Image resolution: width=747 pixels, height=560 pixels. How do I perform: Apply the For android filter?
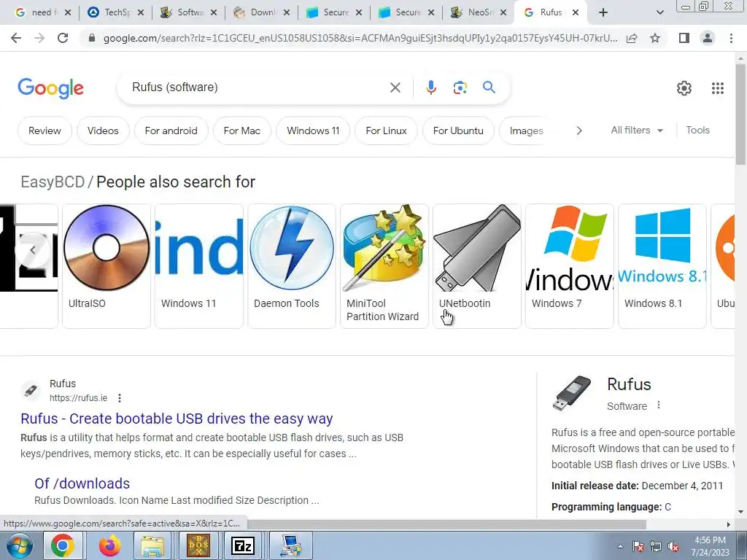[x=171, y=131]
